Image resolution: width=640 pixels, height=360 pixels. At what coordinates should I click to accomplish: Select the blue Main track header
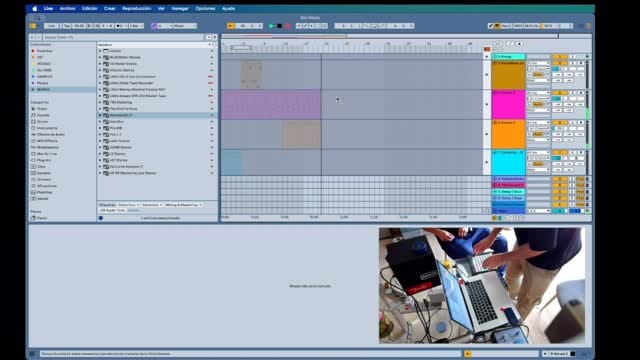point(508,211)
